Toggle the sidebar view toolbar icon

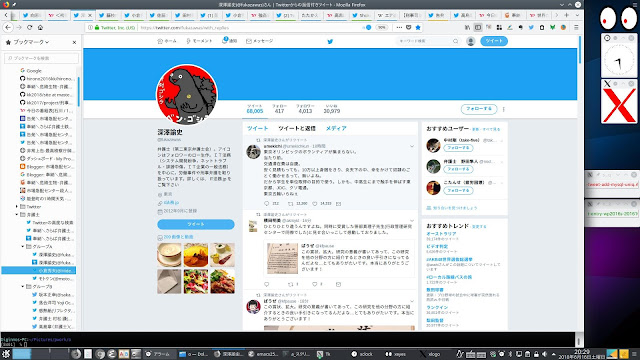(x=478, y=27)
